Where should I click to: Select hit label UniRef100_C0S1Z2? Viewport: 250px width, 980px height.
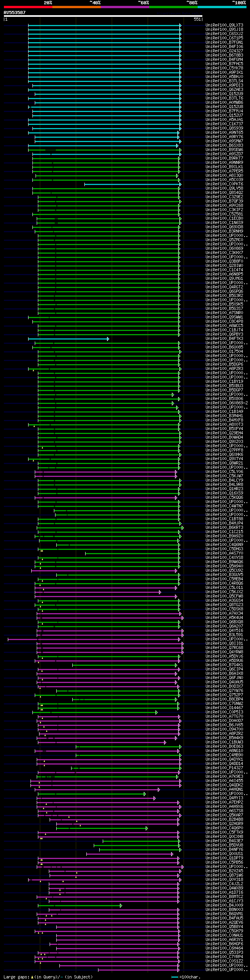coord(224,961)
